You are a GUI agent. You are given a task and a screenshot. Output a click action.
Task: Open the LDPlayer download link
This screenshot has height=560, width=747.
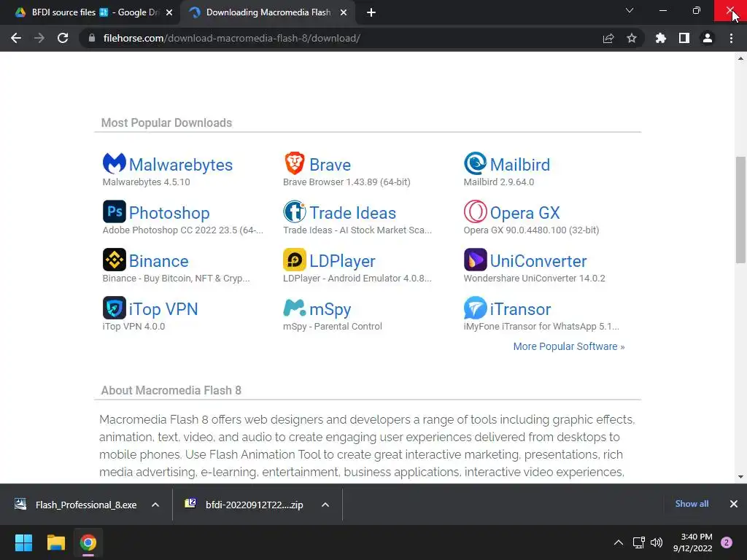[342, 261]
